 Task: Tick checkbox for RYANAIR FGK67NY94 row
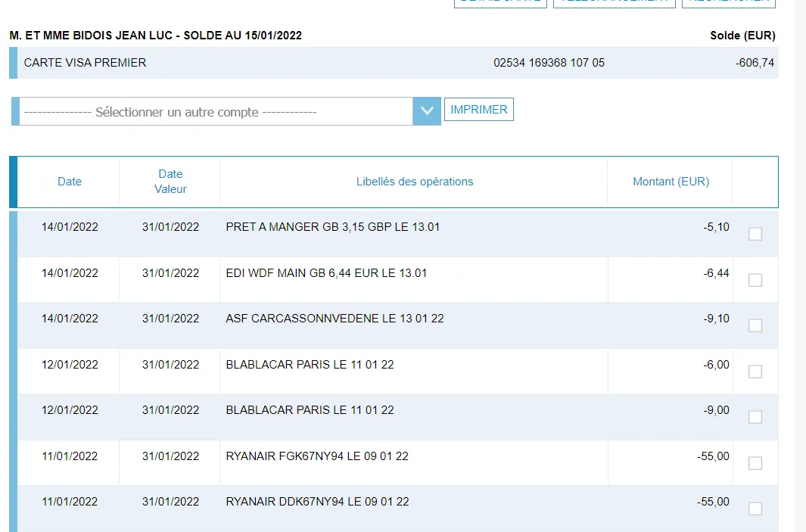pos(755,463)
